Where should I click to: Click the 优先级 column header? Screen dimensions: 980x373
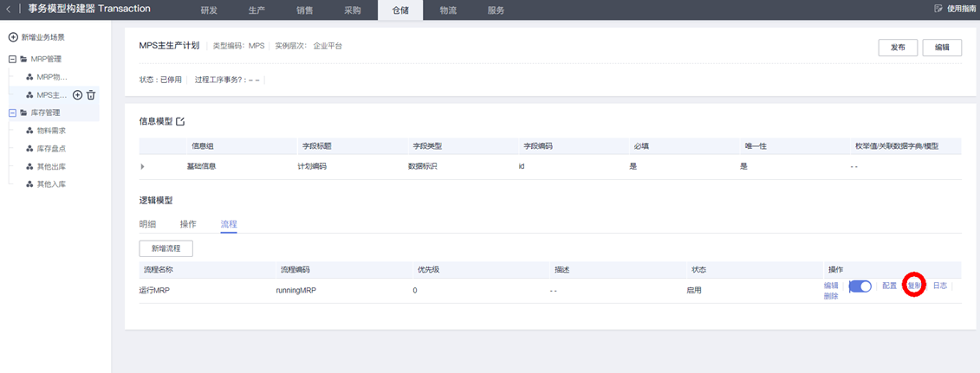coord(428,270)
